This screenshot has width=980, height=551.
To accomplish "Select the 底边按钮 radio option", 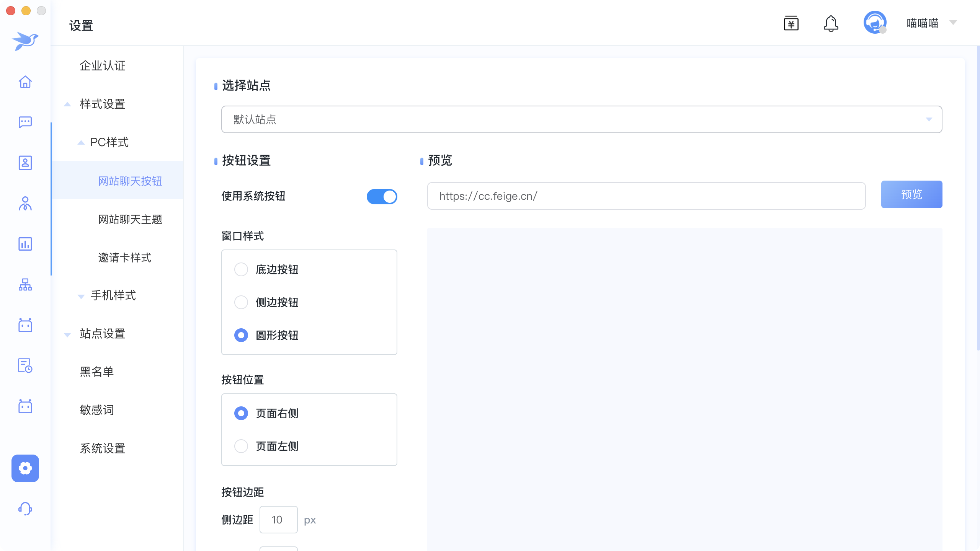I will tap(241, 269).
